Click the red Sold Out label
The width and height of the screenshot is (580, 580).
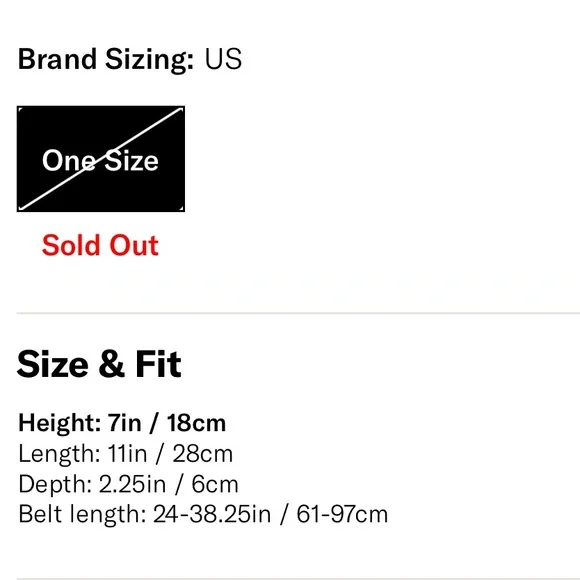pos(100,245)
